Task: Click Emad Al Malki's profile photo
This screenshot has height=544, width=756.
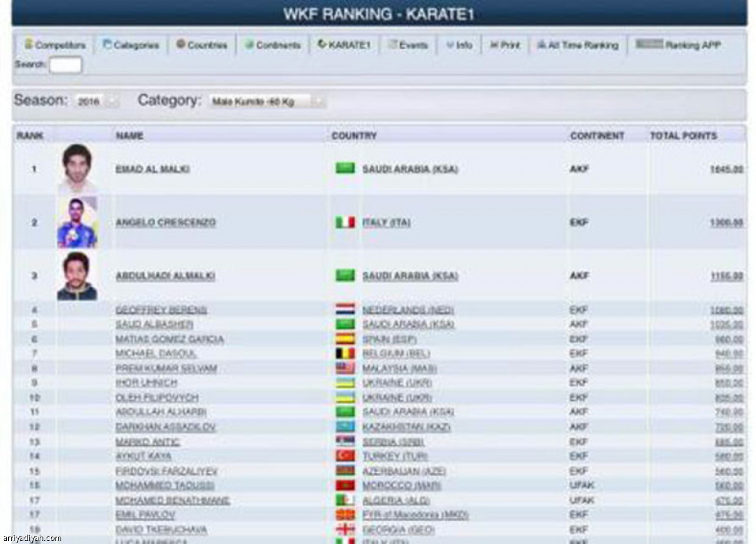Action: click(x=77, y=168)
